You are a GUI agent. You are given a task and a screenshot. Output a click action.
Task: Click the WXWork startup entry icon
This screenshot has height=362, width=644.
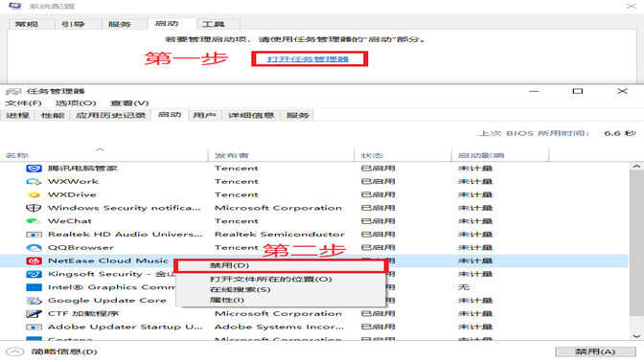pos(34,181)
